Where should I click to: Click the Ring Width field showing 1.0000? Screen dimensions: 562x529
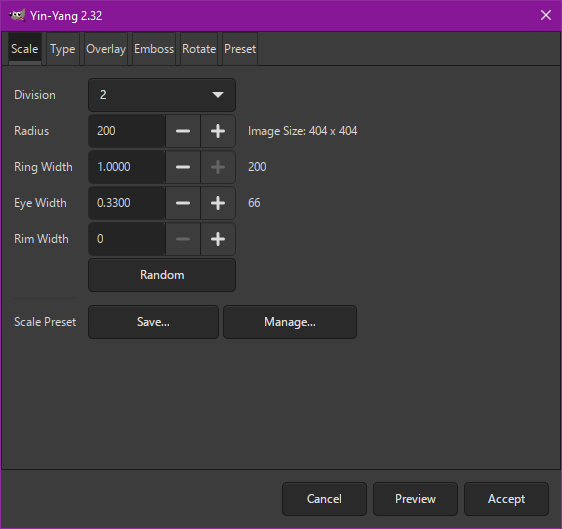coord(127,167)
